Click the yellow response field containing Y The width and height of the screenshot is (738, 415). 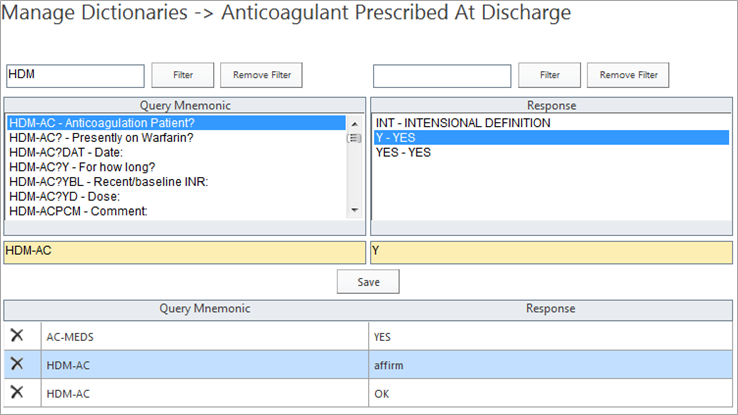click(551, 252)
